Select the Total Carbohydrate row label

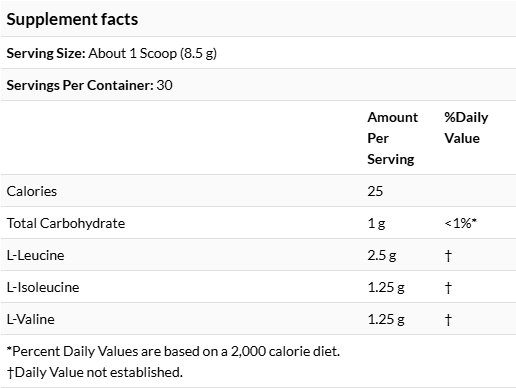pos(66,223)
